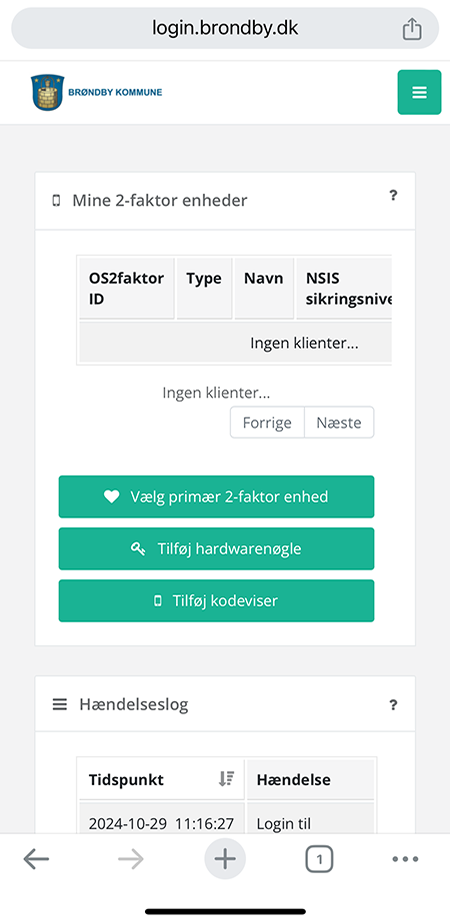Open the browser three-dots more menu

pos(405,859)
